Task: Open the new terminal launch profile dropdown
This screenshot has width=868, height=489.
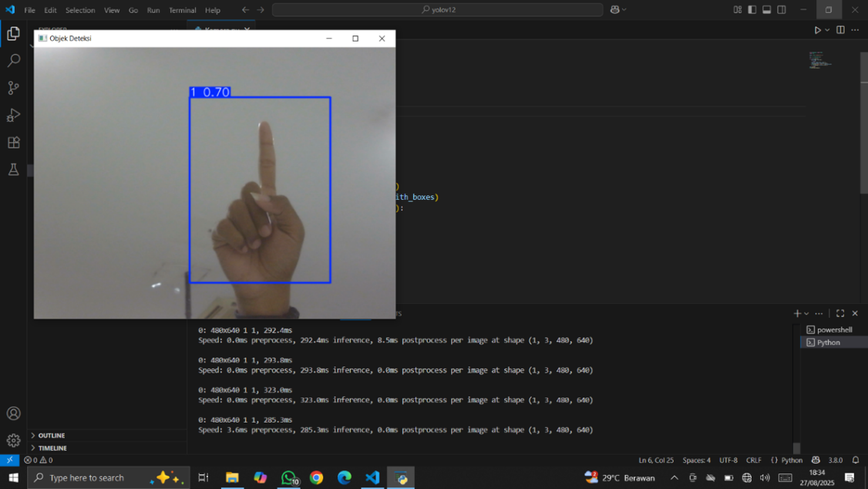Action: 806,314
